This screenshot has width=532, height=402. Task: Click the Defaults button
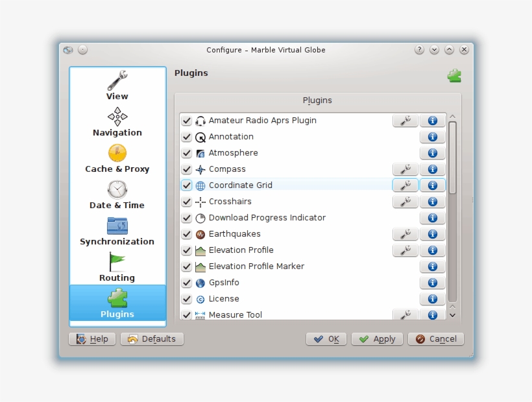[x=152, y=338]
